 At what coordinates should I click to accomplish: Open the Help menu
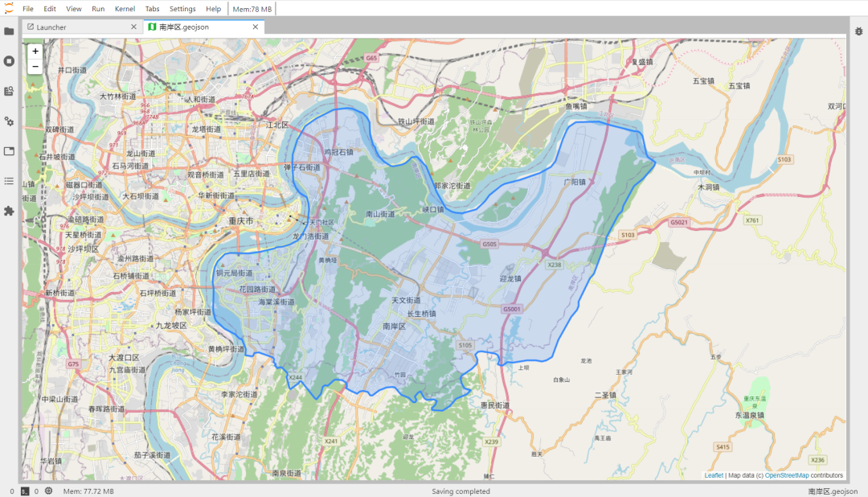coord(213,9)
